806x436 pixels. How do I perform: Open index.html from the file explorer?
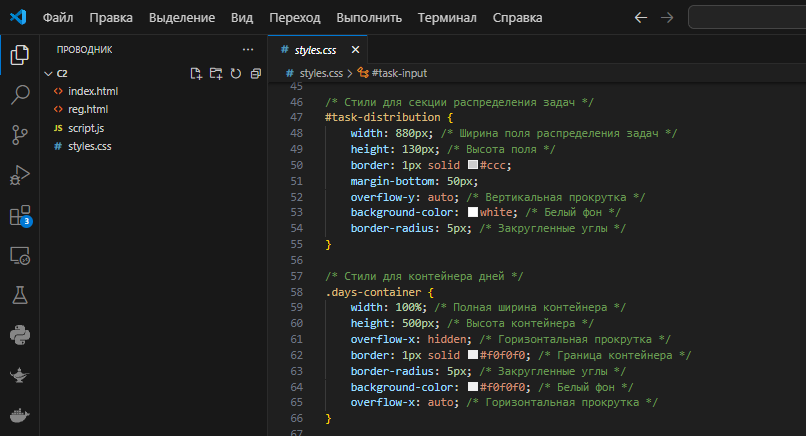pyautogui.click(x=93, y=91)
